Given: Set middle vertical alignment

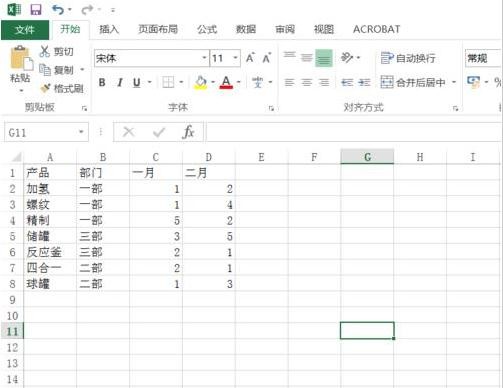Looking at the screenshot, I should 307,58.
